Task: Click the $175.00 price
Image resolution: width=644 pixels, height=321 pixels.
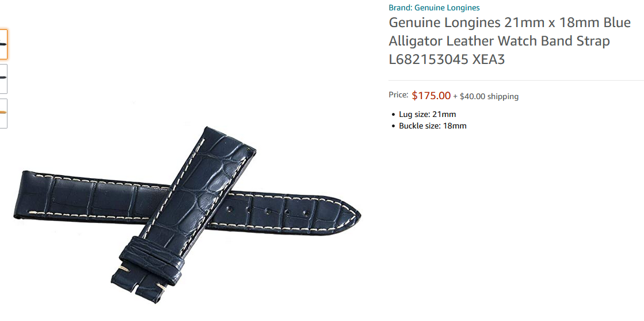Action: pyautogui.click(x=431, y=96)
